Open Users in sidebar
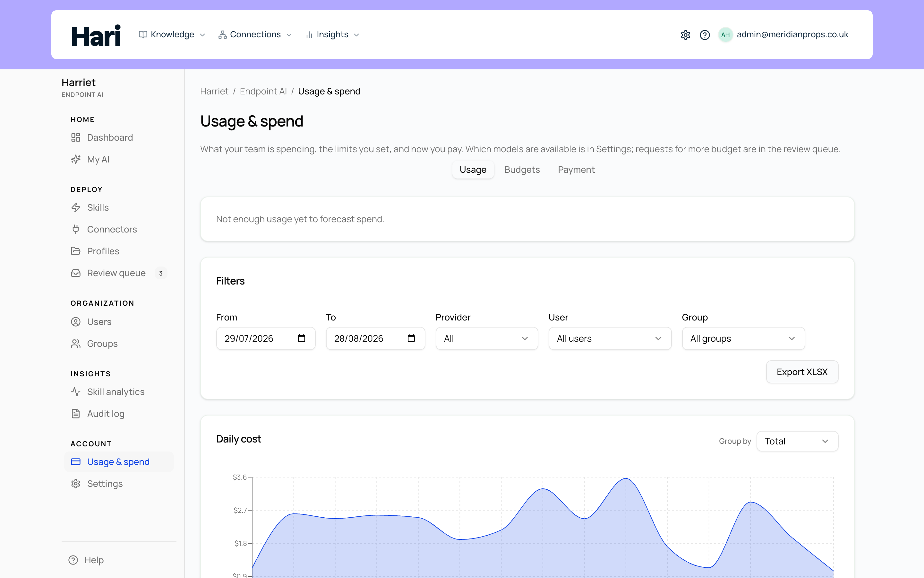Screen dimensions: 924x578 pyautogui.click(x=119, y=322)
